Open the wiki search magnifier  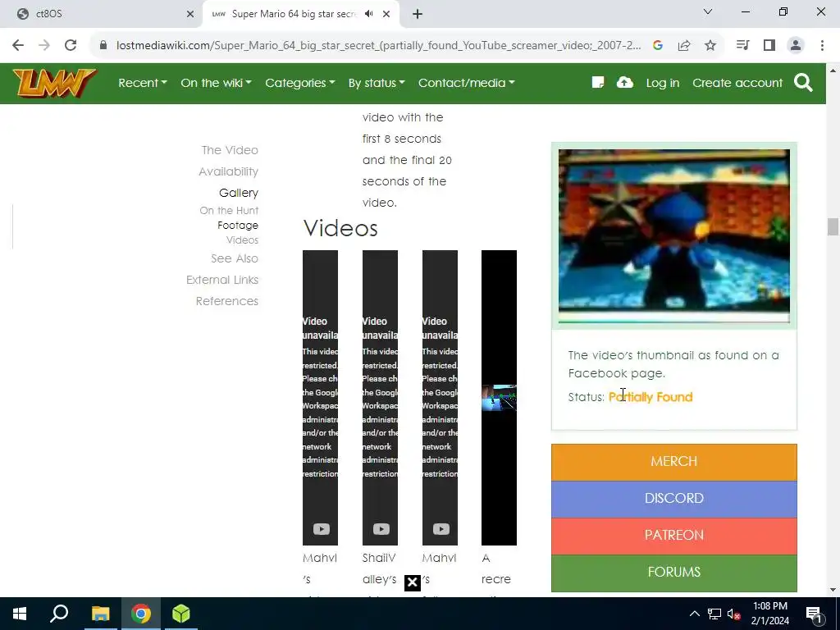[803, 83]
